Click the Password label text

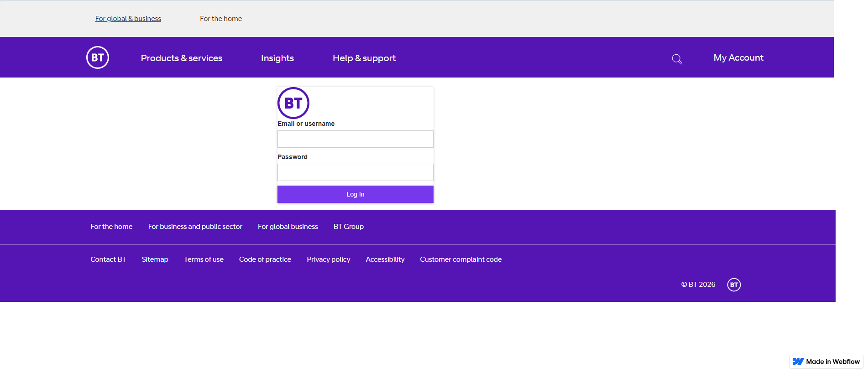(293, 157)
